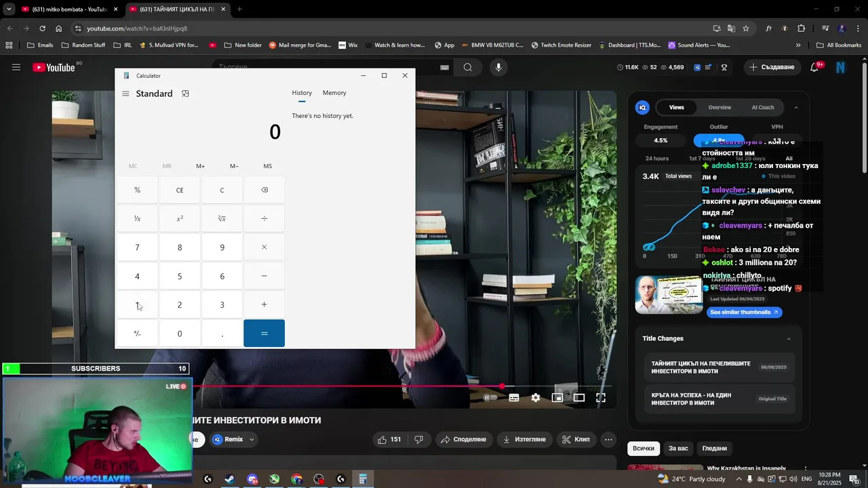The image size is (868, 488).
Task: Click See similar thumbnails link
Action: 744,312
